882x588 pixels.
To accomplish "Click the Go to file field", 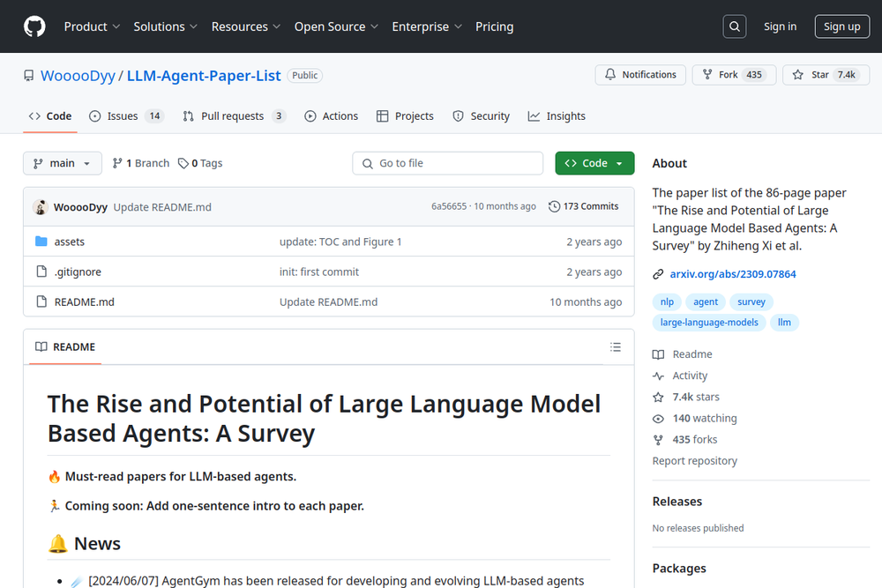I will click(448, 163).
